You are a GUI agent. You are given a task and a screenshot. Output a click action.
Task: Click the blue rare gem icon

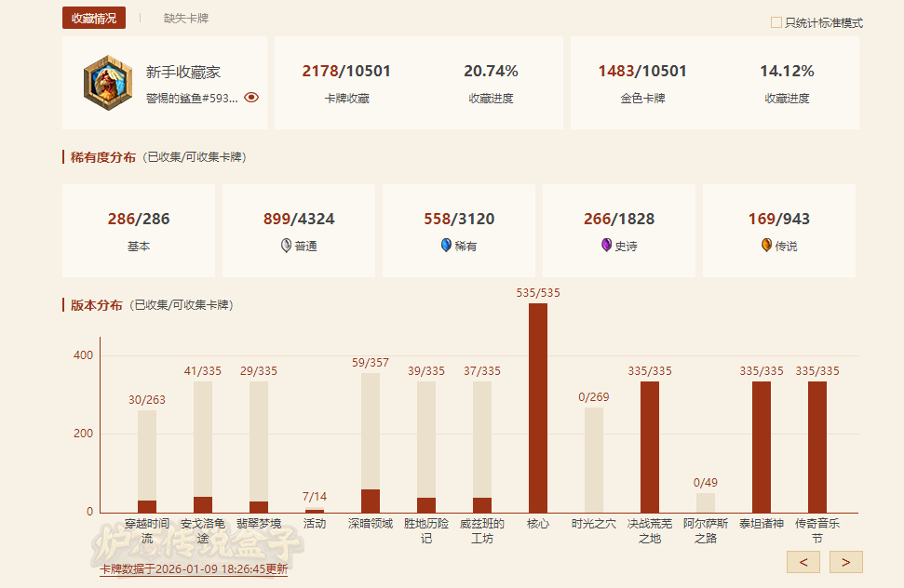click(x=446, y=247)
